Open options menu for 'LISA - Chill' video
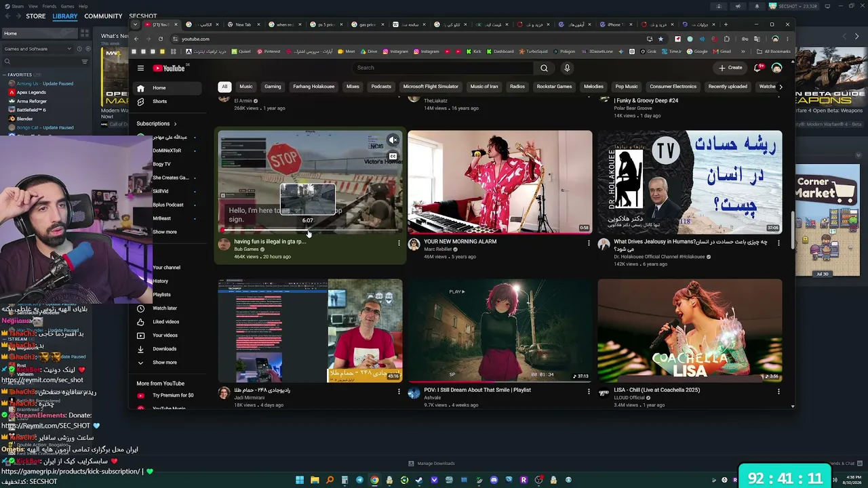Image resolution: width=868 pixels, height=488 pixels. click(778, 391)
